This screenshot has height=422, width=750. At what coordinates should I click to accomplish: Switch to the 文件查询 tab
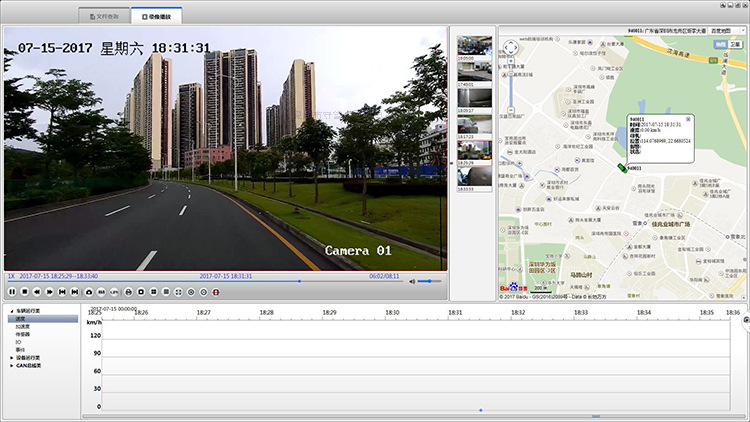104,17
